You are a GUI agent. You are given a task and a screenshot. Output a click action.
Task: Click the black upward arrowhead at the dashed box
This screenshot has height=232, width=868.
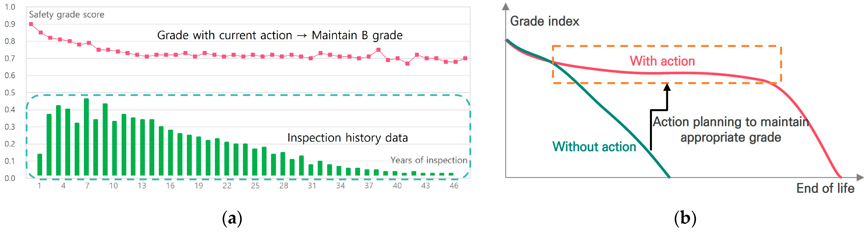click(667, 87)
